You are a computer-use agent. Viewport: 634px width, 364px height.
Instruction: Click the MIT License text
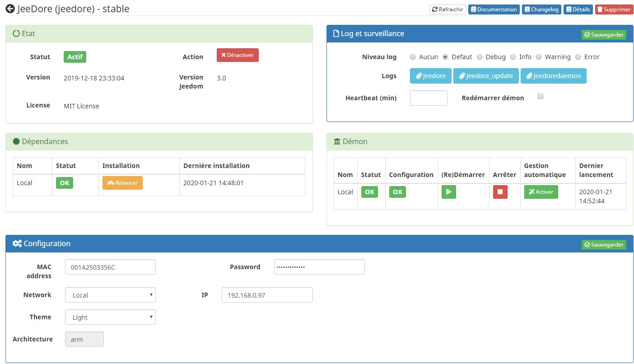click(81, 106)
